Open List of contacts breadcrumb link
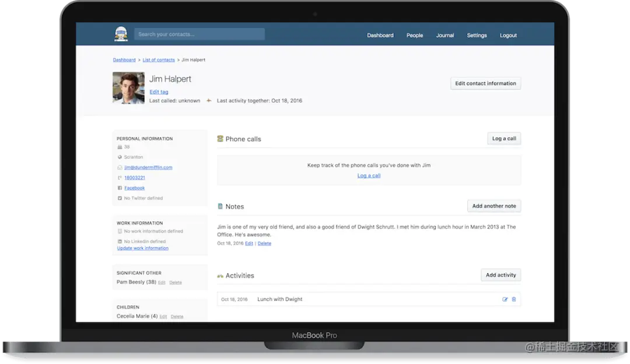This screenshot has width=630, height=364. (159, 60)
